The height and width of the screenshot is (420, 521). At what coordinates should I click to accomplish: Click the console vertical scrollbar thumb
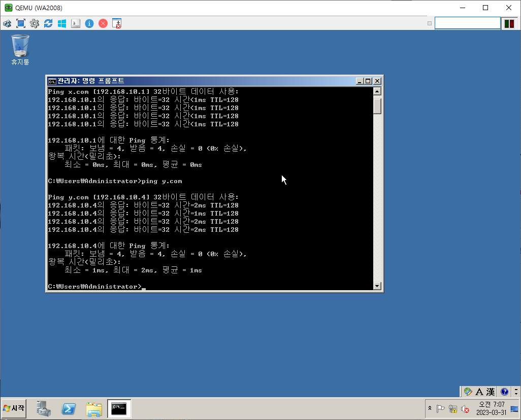tap(377, 105)
